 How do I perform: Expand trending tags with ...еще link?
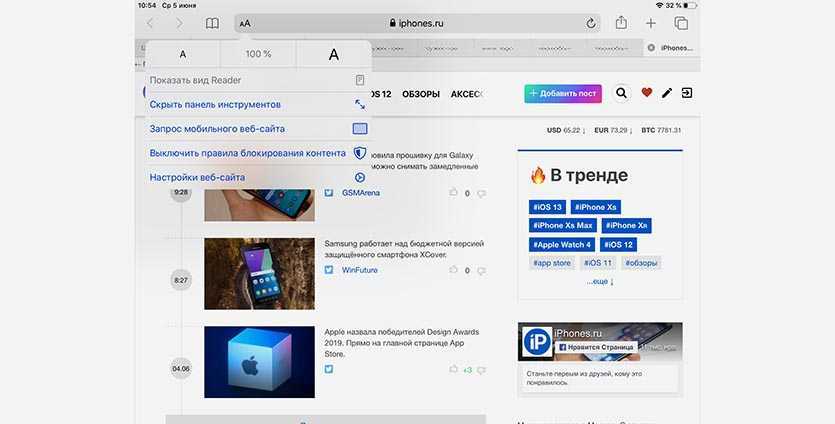(x=599, y=281)
